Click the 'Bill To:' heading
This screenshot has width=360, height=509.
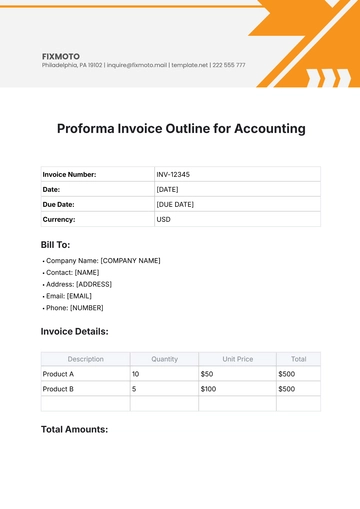coord(55,245)
